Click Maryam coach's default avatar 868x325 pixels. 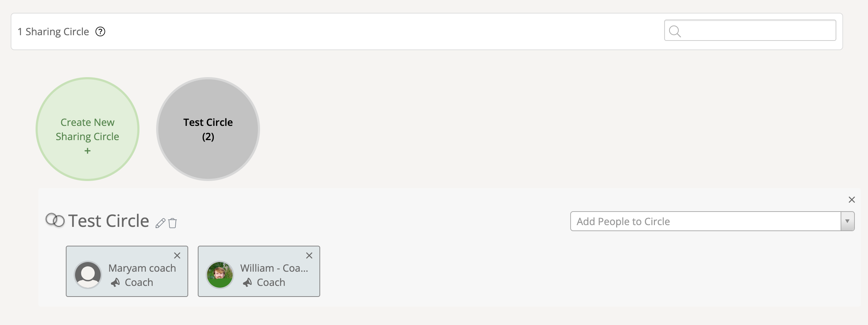[x=88, y=275]
